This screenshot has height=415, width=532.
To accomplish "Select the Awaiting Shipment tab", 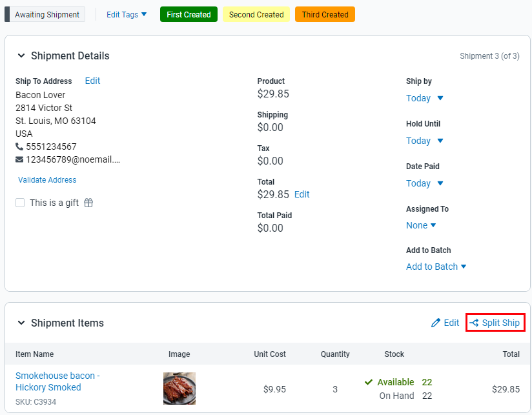I will (47, 14).
